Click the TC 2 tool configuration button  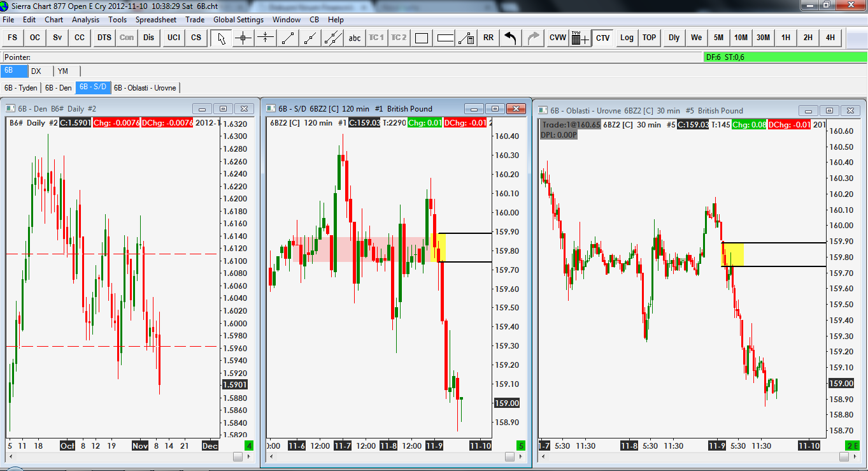[x=399, y=38]
